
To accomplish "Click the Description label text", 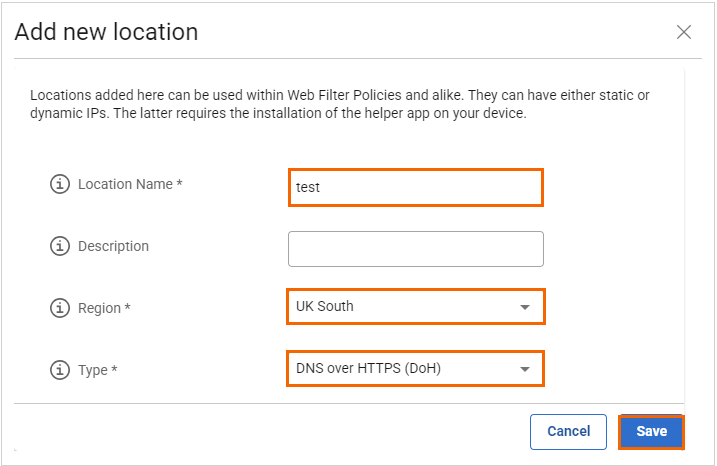I will coord(113,247).
